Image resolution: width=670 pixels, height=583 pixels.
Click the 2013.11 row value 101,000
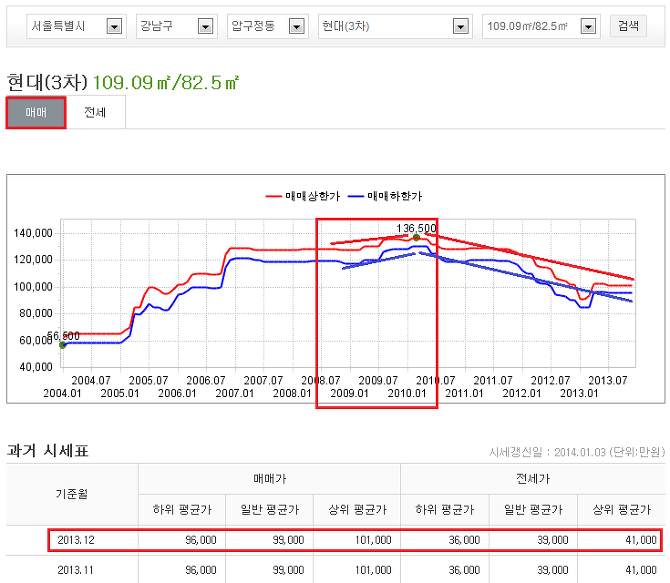[373, 570]
